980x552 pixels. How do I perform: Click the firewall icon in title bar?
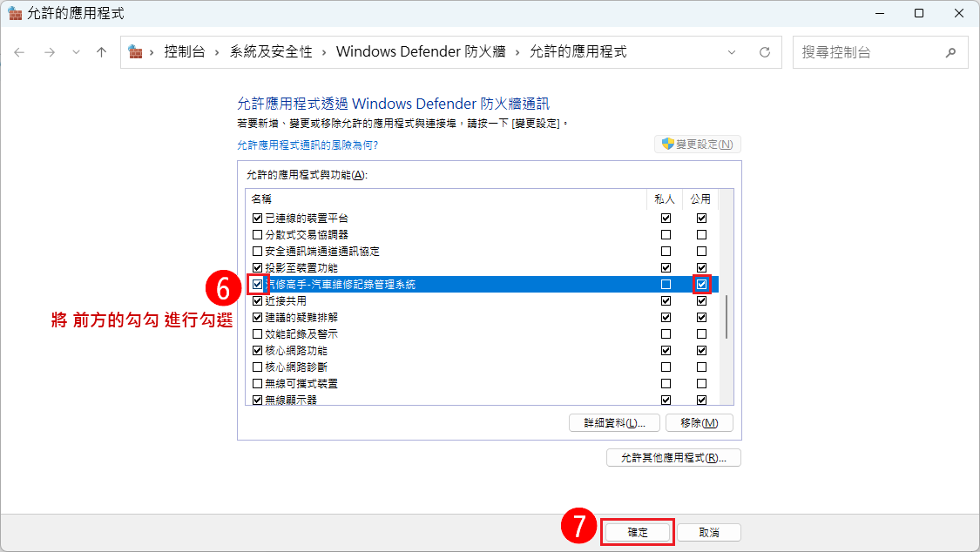(15, 13)
